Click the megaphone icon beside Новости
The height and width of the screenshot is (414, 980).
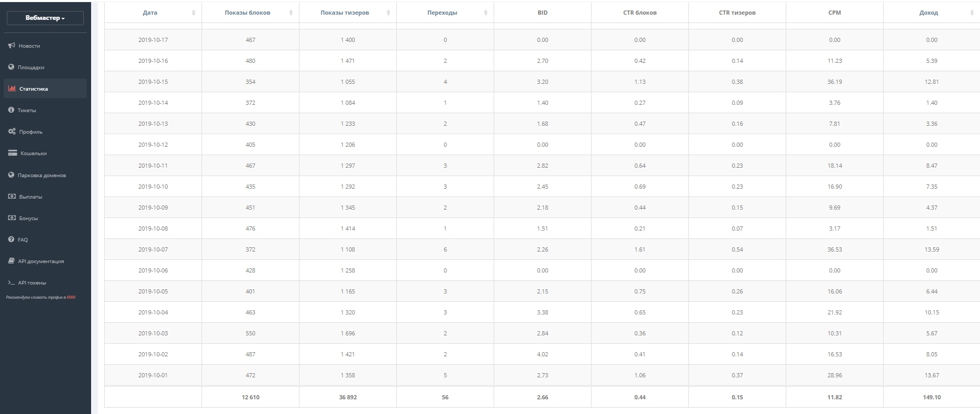[x=12, y=46]
